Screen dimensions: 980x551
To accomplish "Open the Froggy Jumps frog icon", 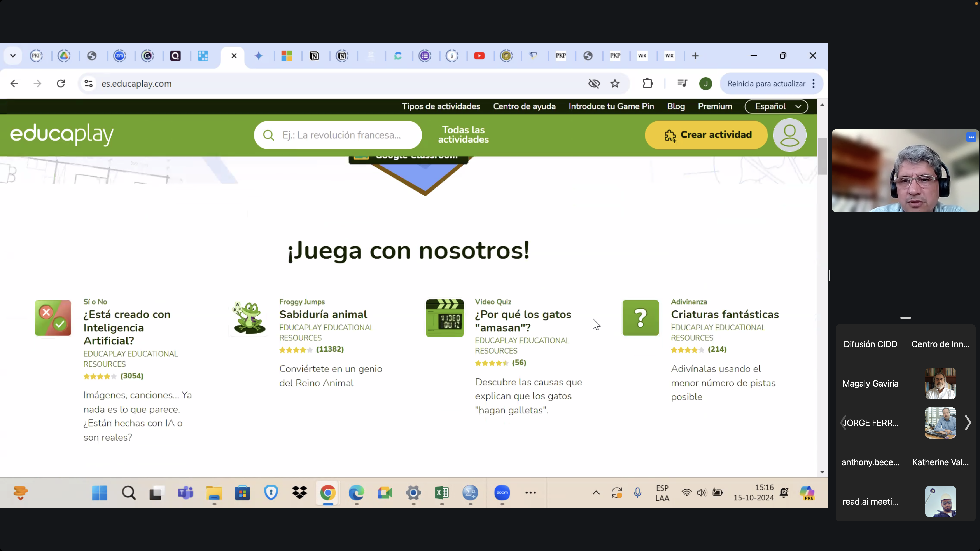I will pyautogui.click(x=249, y=318).
